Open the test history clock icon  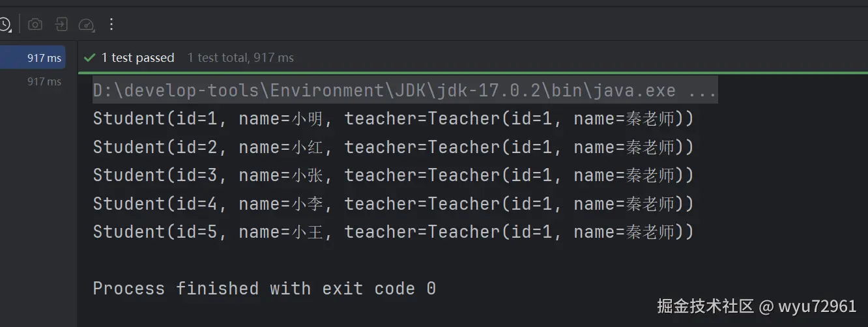click(x=5, y=25)
